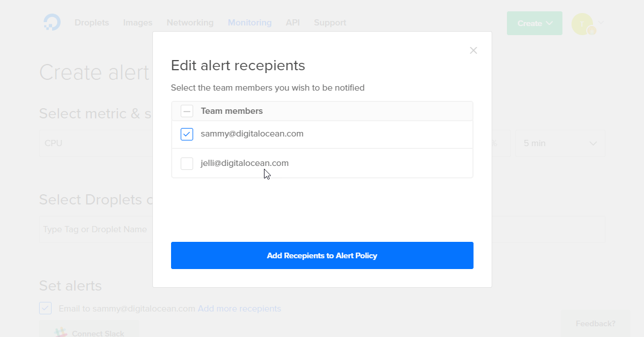Click the user avatar icon
This screenshot has width=644, height=337.
[x=583, y=24]
